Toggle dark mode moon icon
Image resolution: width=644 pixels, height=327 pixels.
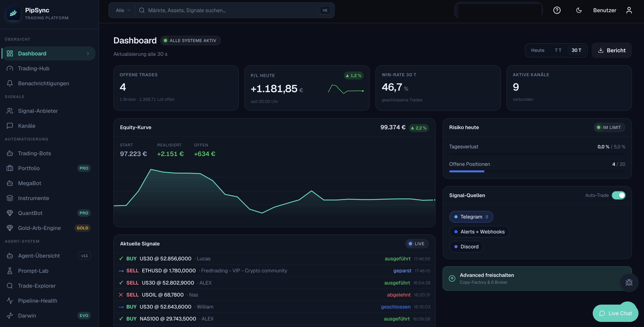579,10
